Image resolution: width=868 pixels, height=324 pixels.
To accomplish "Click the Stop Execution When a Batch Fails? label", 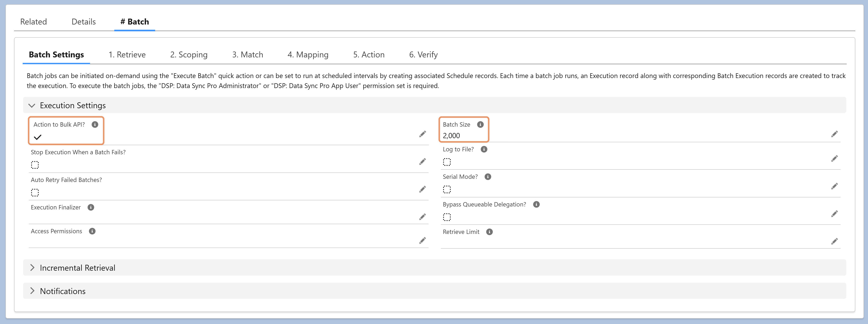I will (78, 152).
